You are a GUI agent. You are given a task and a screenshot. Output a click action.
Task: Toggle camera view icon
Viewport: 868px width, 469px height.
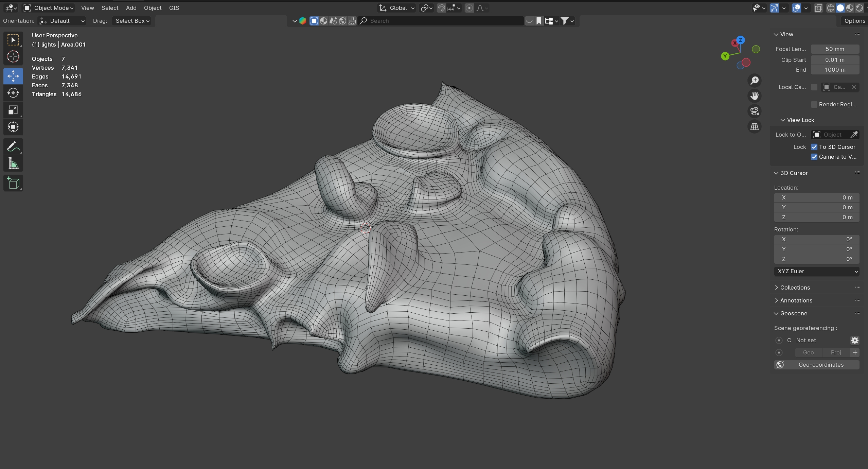[754, 111]
